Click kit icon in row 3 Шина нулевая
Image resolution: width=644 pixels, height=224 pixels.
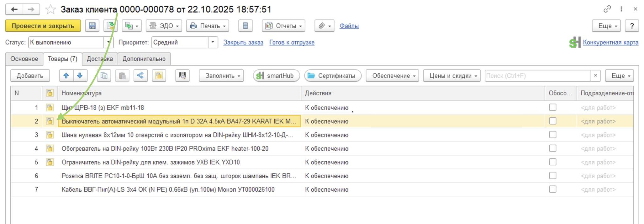point(50,135)
